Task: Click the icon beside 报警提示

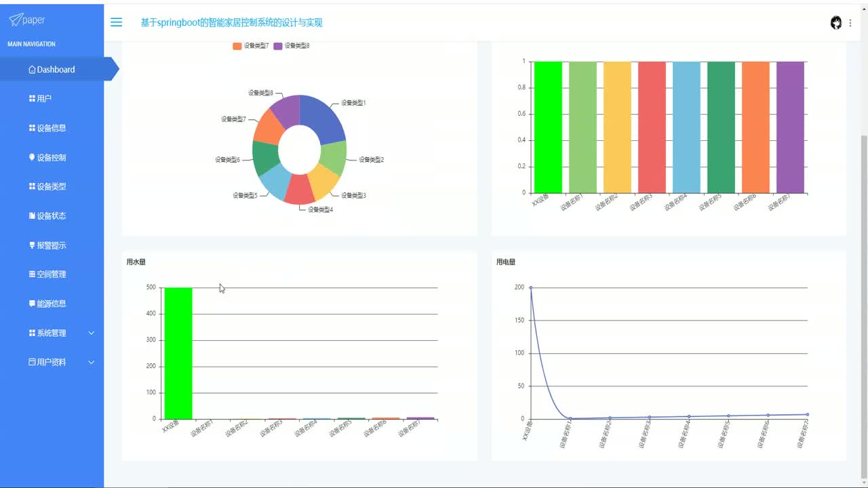Action: coord(32,245)
